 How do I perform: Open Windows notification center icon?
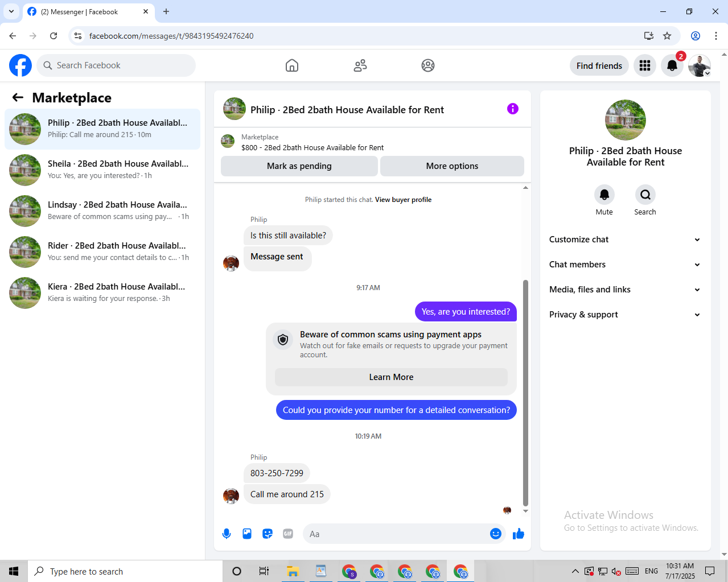pos(710,571)
